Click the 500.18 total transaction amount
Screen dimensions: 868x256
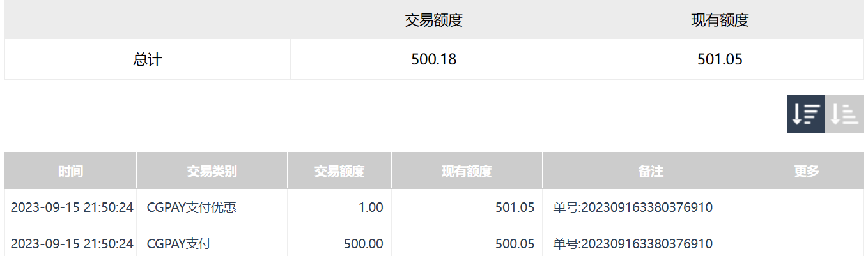click(434, 59)
